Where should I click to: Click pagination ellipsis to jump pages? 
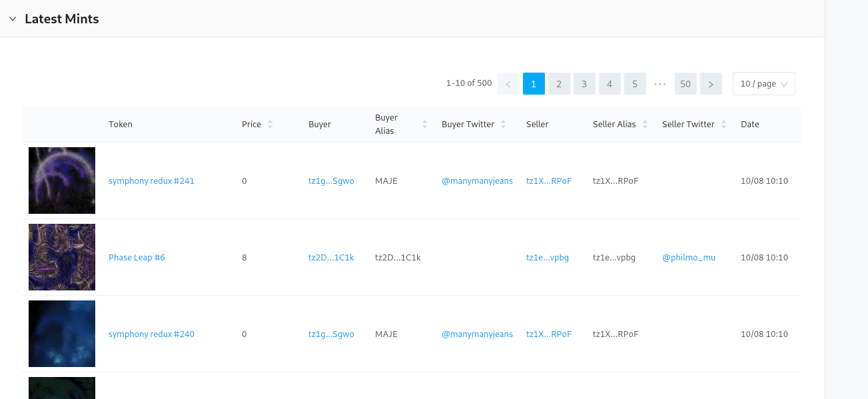click(660, 84)
